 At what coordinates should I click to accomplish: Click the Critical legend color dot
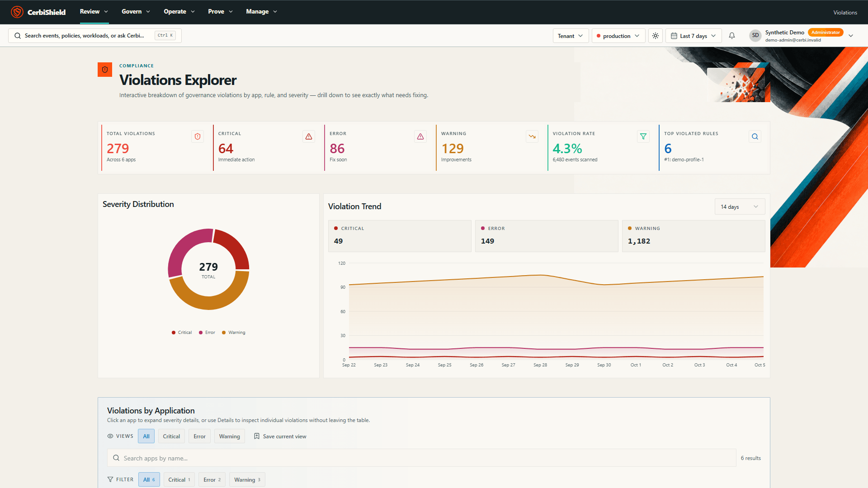click(174, 333)
